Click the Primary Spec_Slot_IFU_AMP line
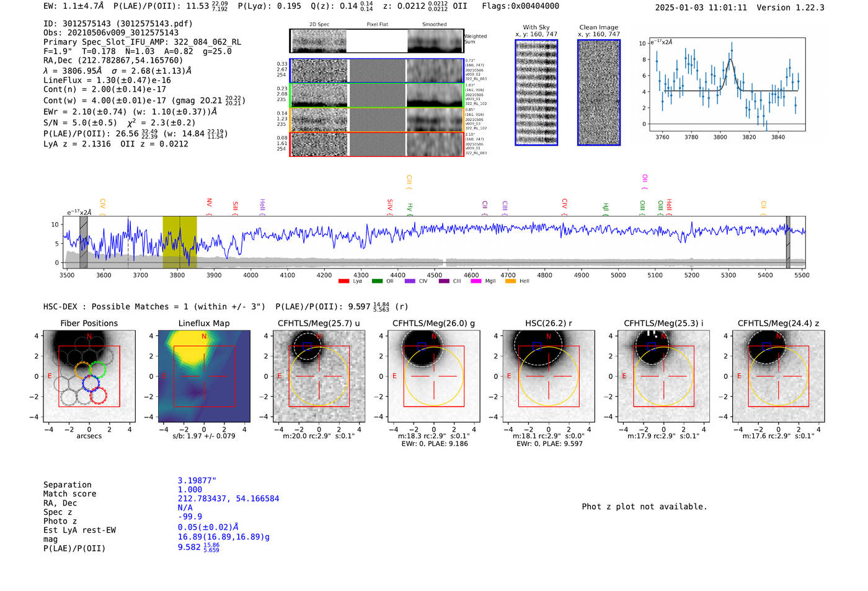Screen dimensions: 868x591 pos(143,42)
